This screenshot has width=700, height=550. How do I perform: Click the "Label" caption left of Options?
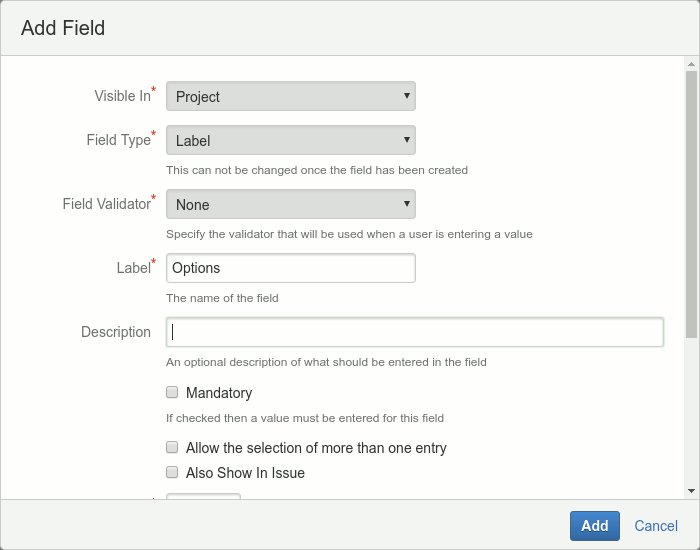pos(133,268)
